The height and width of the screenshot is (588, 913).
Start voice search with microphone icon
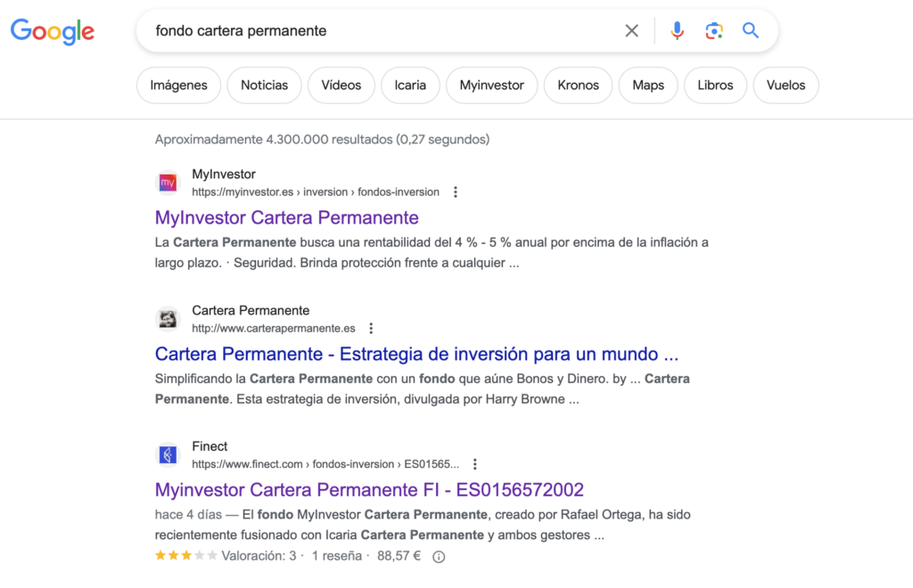677,31
